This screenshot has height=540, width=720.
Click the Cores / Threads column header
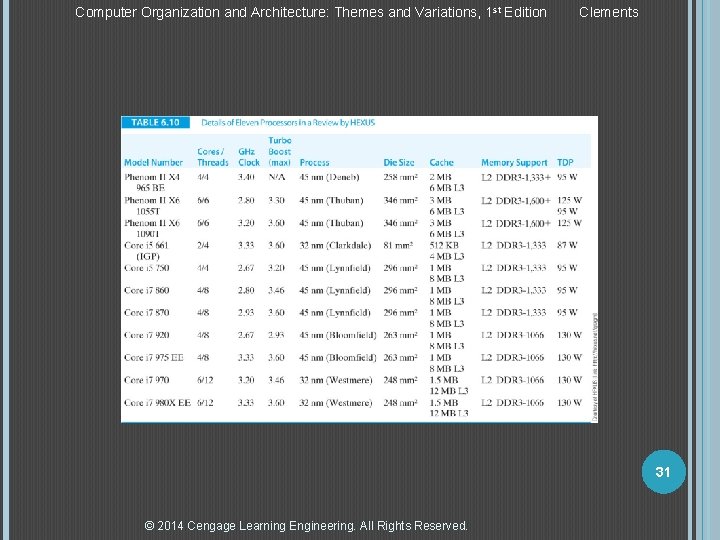pyautogui.click(x=213, y=157)
